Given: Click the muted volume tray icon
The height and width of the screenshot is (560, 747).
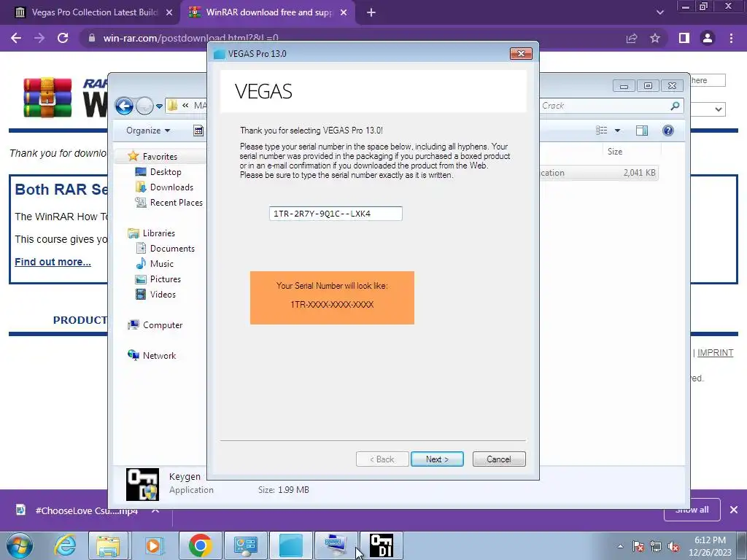Looking at the screenshot, I should (x=673, y=546).
